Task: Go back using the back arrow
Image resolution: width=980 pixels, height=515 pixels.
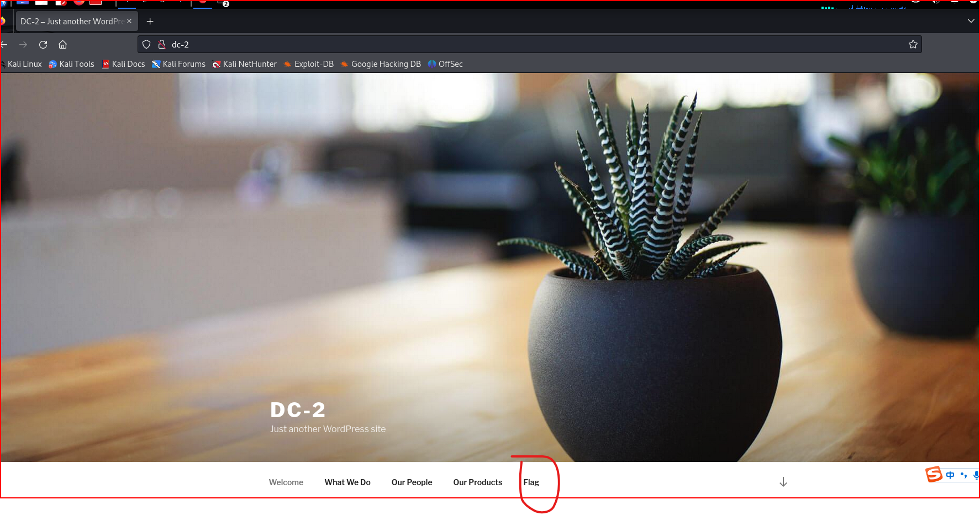Action: (x=4, y=45)
